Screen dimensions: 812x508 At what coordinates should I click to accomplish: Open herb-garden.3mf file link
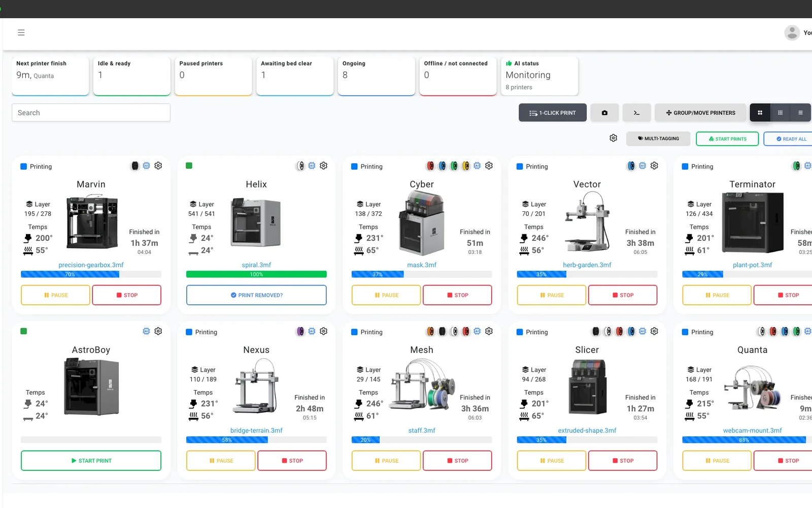point(587,265)
